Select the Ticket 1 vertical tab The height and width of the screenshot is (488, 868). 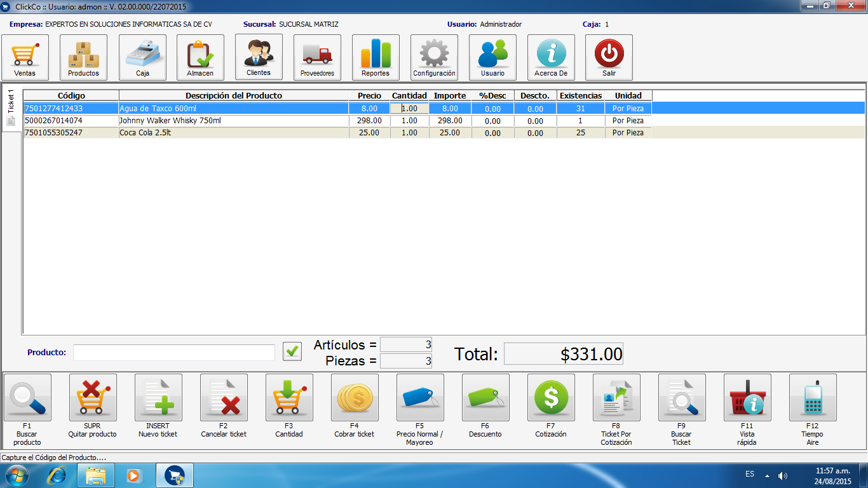(11, 107)
